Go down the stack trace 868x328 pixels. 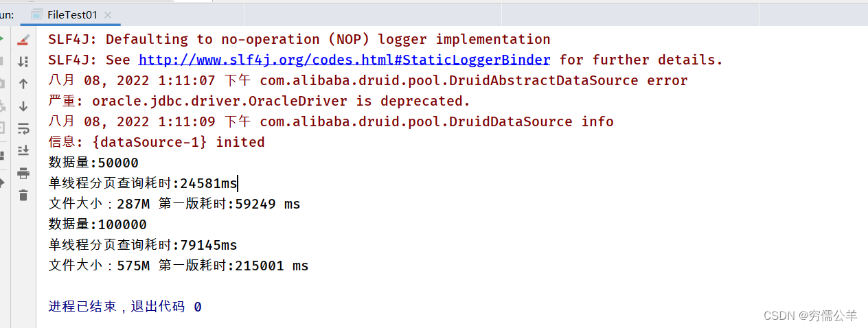tap(23, 106)
